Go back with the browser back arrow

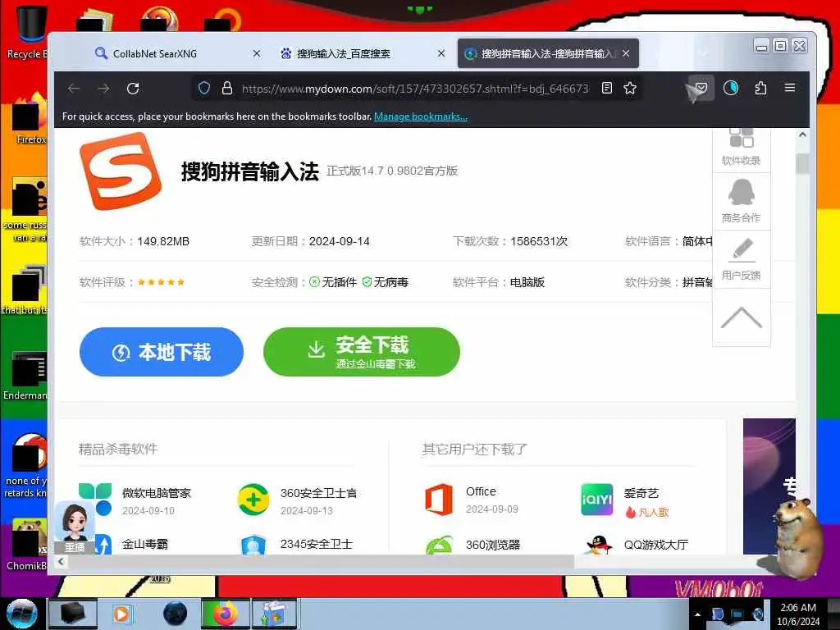pyautogui.click(x=74, y=89)
